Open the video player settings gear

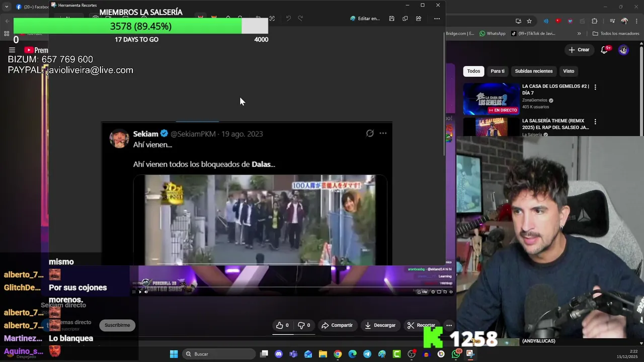[x=433, y=292]
